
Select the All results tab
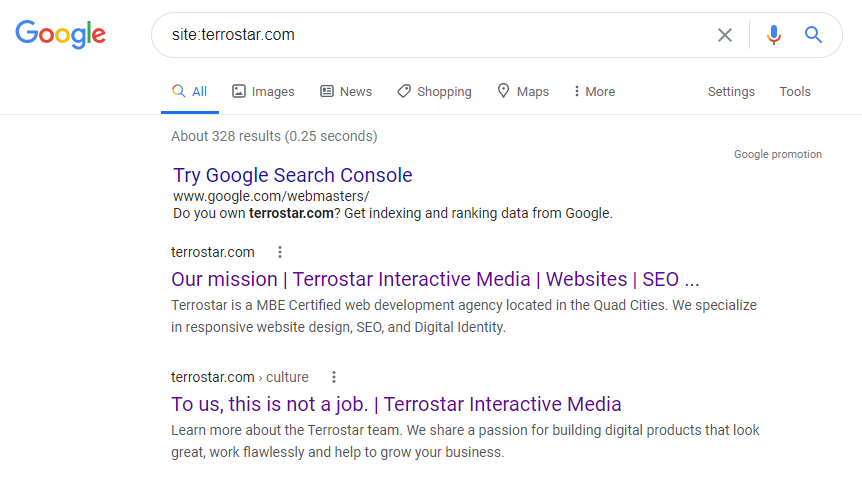pyautogui.click(x=190, y=91)
